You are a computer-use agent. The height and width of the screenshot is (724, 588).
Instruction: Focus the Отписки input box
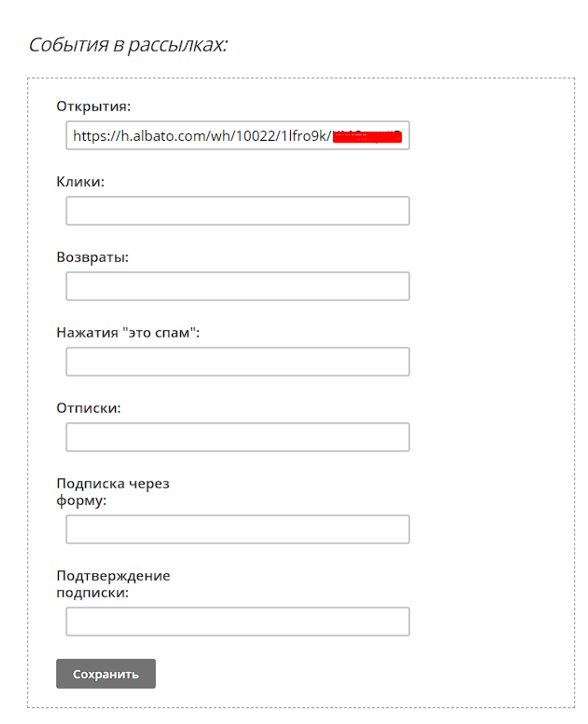pyautogui.click(x=238, y=437)
